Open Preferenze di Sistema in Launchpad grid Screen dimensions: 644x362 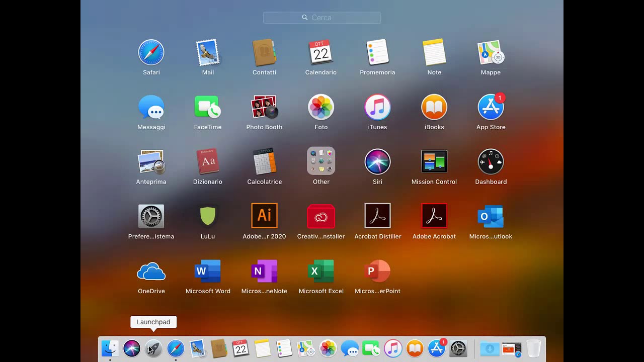[x=151, y=217]
